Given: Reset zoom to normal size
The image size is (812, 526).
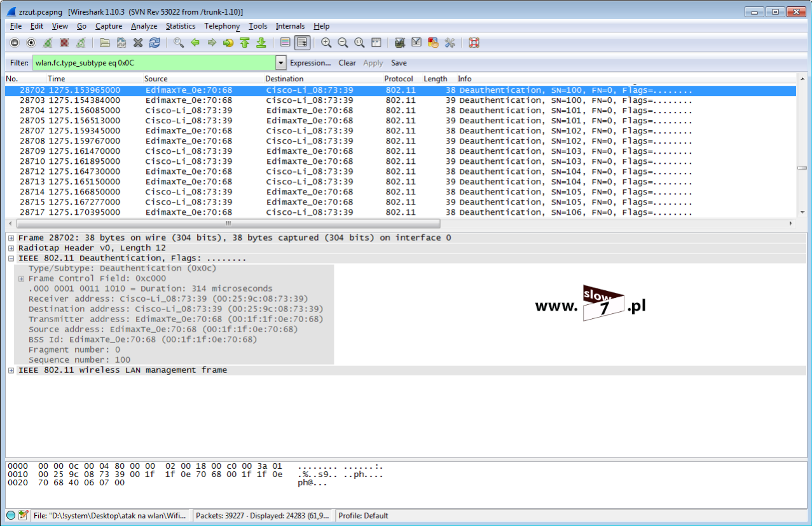Looking at the screenshot, I should point(359,43).
